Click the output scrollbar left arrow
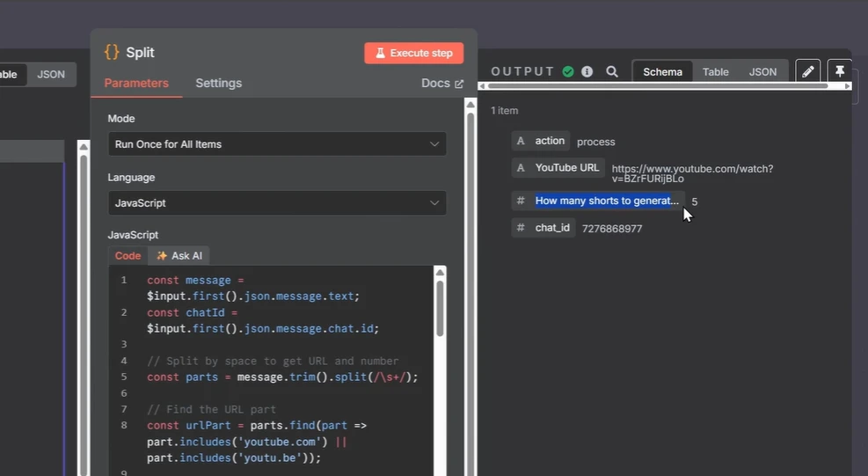Image resolution: width=868 pixels, height=476 pixels. tap(482, 86)
